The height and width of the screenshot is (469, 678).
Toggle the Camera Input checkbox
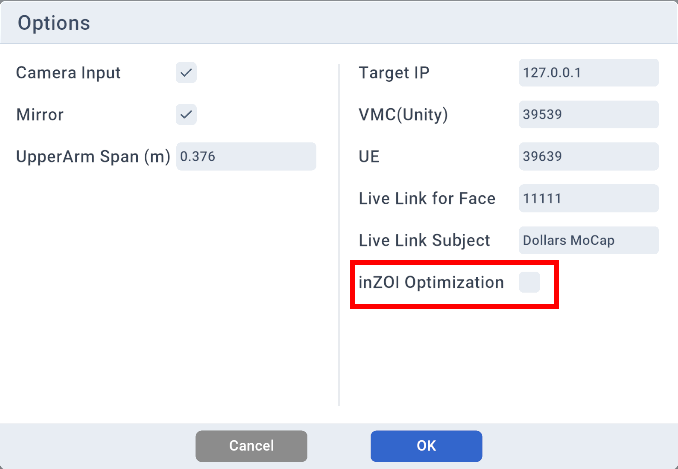click(x=187, y=73)
